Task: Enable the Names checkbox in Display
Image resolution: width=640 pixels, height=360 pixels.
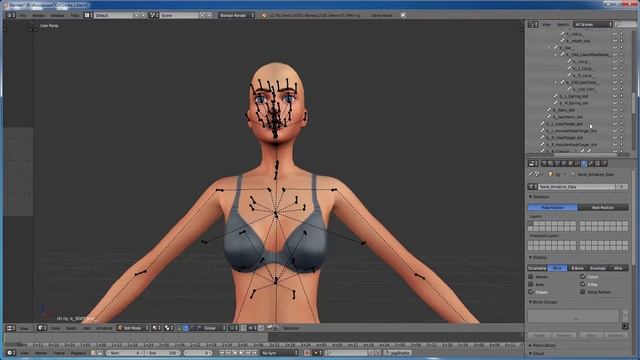Action: pyautogui.click(x=531, y=276)
